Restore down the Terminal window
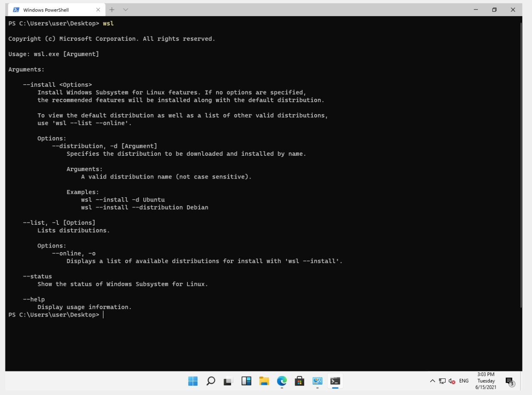The width and height of the screenshot is (532, 395). (494, 10)
